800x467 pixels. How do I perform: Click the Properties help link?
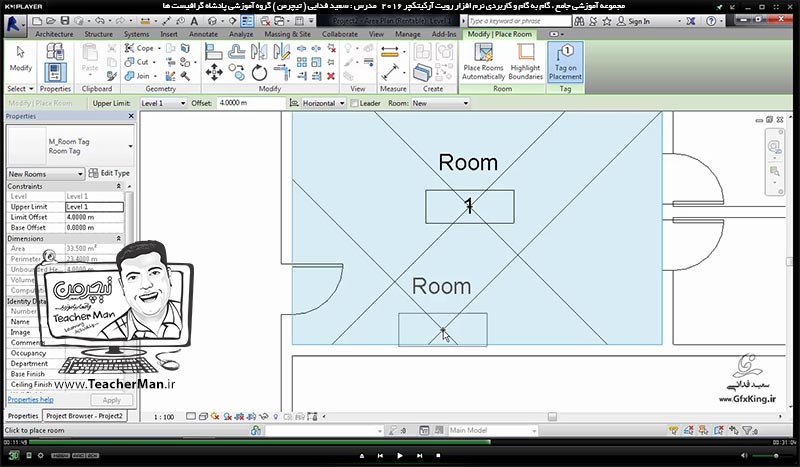point(31,400)
